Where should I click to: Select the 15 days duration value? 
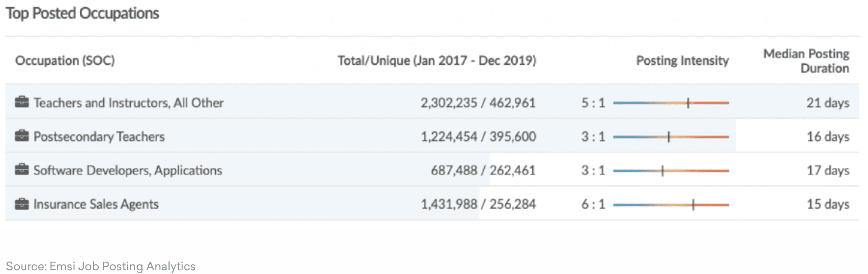pyautogui.click(x=828, y=204)
